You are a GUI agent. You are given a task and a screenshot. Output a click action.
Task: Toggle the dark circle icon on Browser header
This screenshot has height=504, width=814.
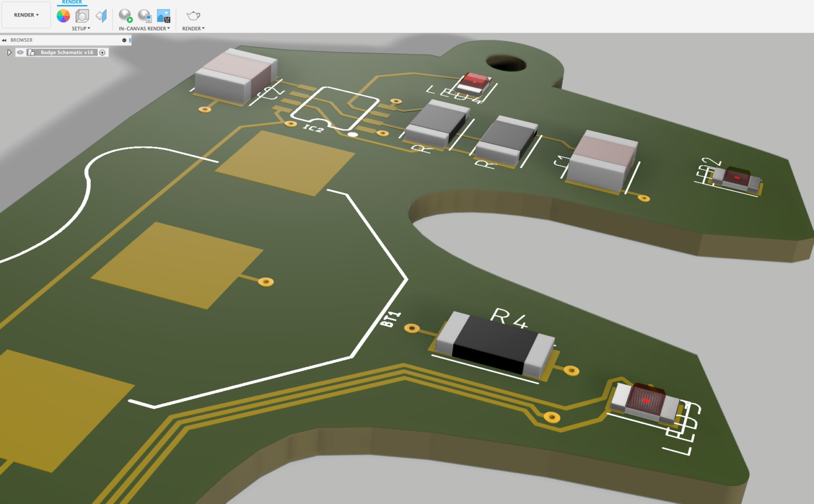[x=124, y=40]
